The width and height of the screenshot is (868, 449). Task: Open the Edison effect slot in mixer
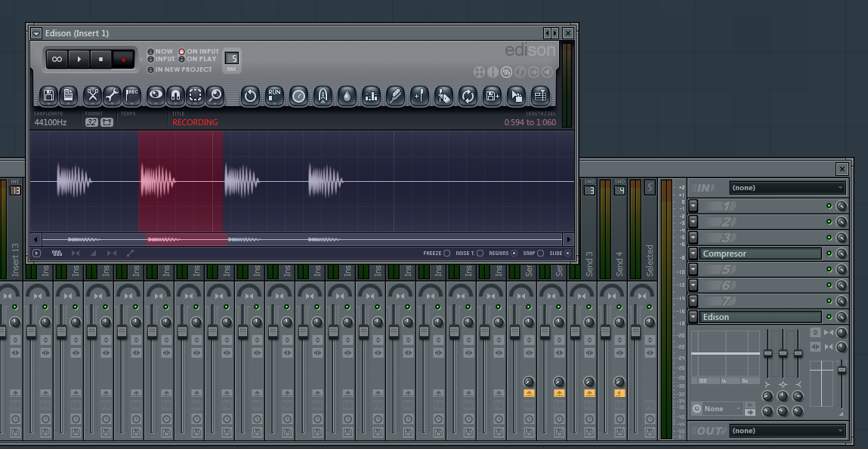760,317
